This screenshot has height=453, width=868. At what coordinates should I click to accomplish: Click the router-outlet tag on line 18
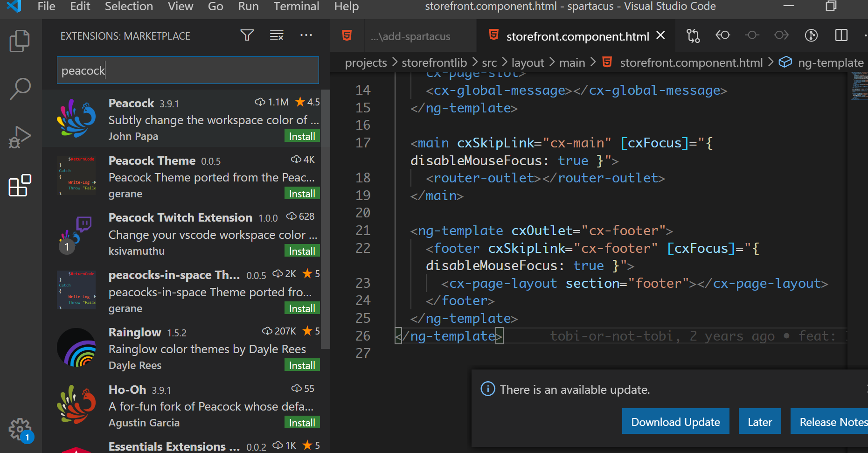tap(545, 178)
